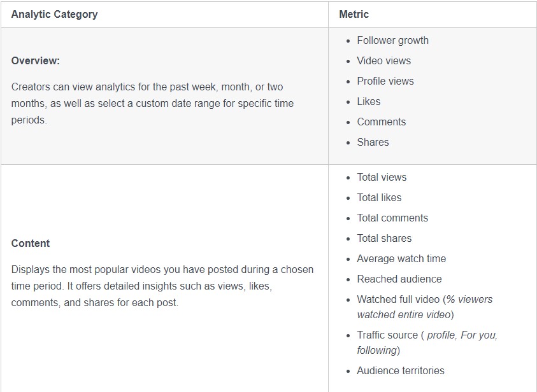Click the Total views metric
The image size is (537, 392).
coord(382,177)
